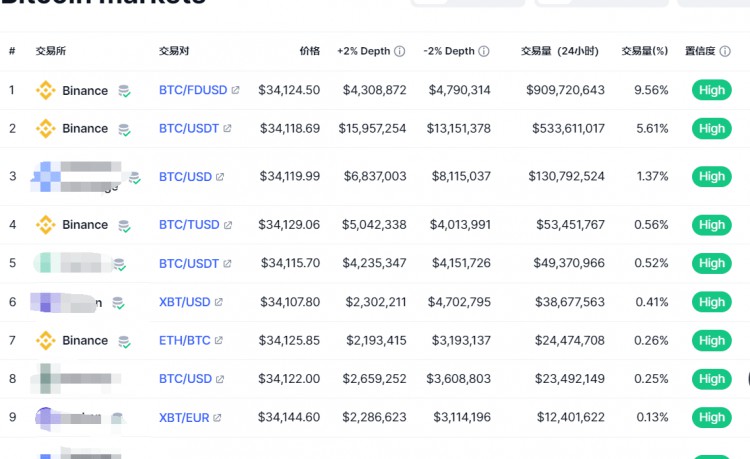The image size is (750, 459).
Task: Sort by the 价格 column header
Action: coord(310,51)
